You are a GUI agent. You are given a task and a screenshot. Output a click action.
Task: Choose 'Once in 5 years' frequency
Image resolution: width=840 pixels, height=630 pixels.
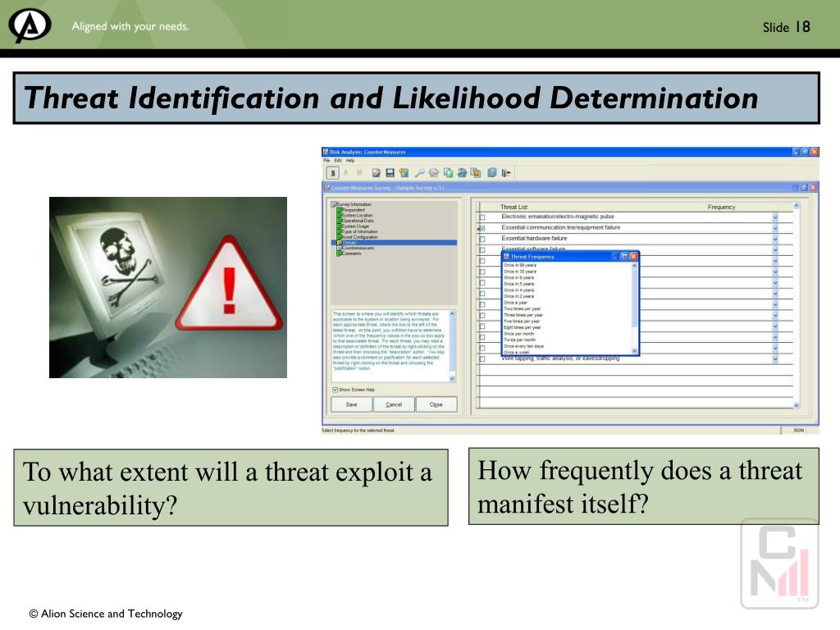click(519, 284)
